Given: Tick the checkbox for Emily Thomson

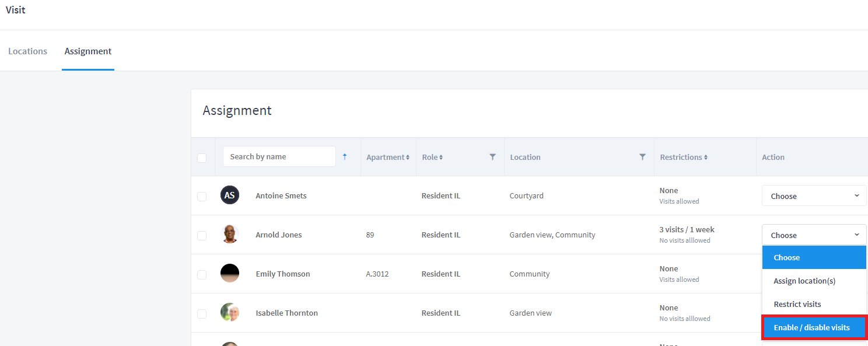Looking at the screenshot, I should (202, 275).
